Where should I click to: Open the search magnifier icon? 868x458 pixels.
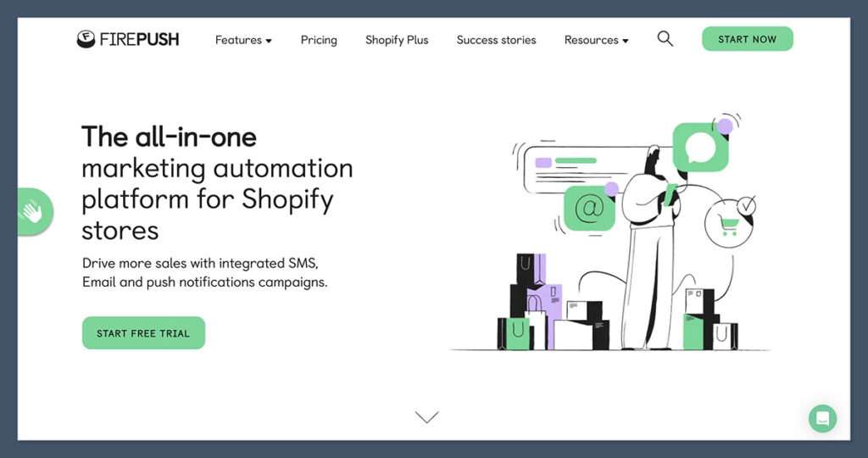point(665,39)
